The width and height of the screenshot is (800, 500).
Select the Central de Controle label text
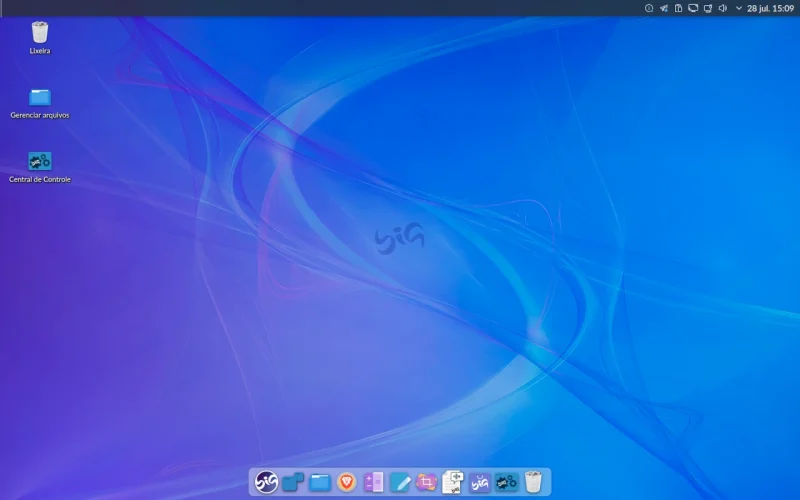point(40,180)
